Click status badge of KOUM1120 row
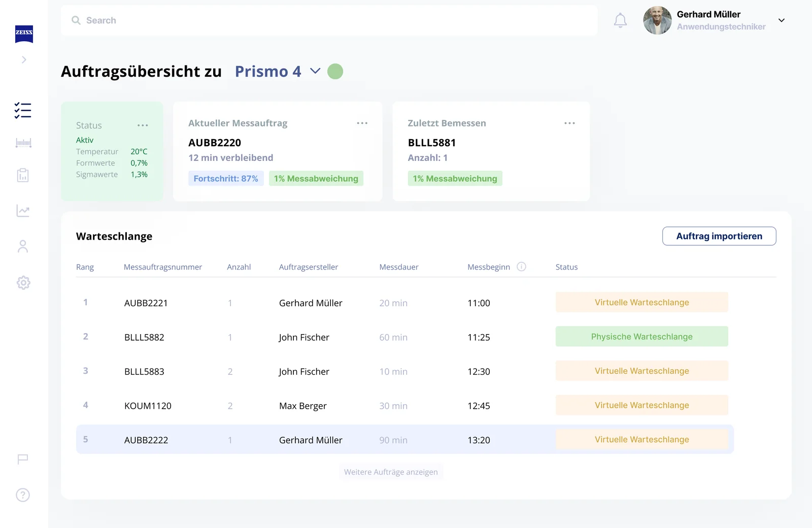 tap(641, 405)
